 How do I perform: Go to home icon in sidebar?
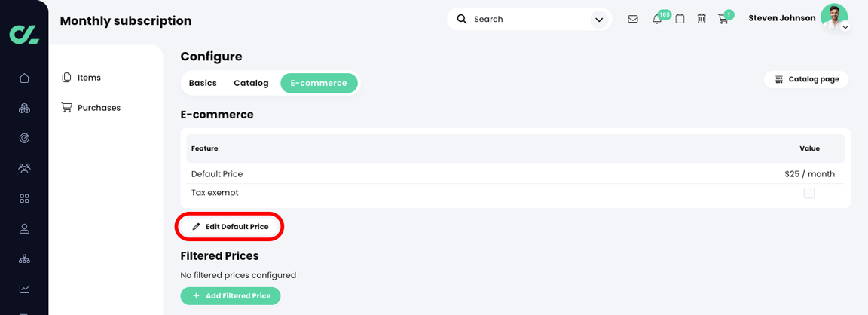24,78
